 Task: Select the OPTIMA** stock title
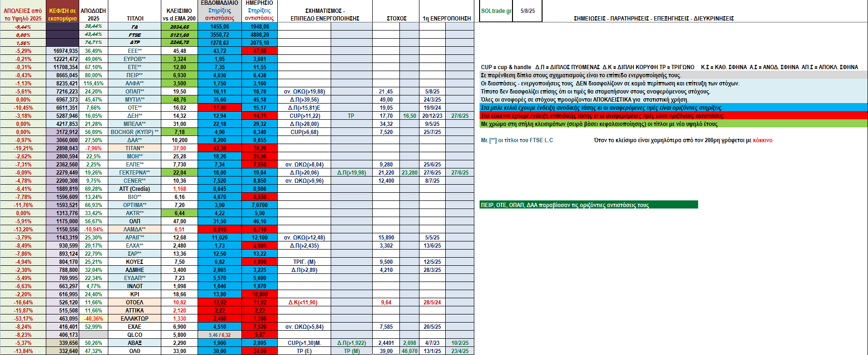[135, 205]
